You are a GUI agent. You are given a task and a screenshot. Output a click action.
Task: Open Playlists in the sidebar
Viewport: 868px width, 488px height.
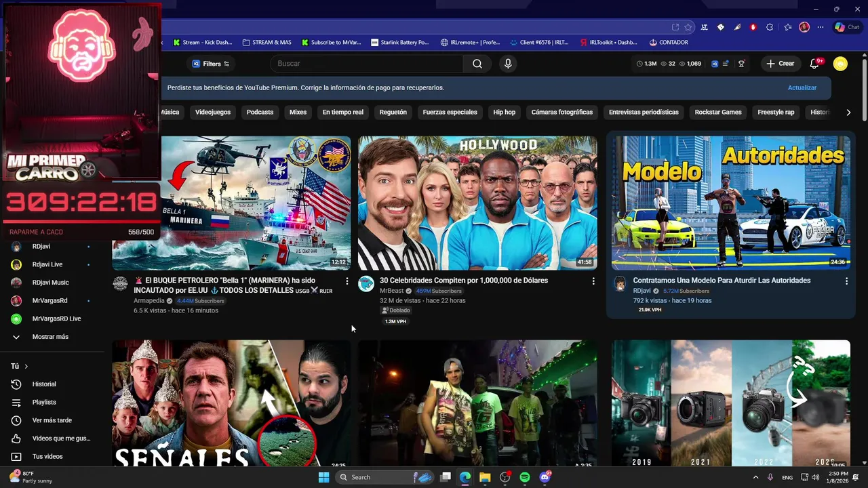click(x=45, y=403)
